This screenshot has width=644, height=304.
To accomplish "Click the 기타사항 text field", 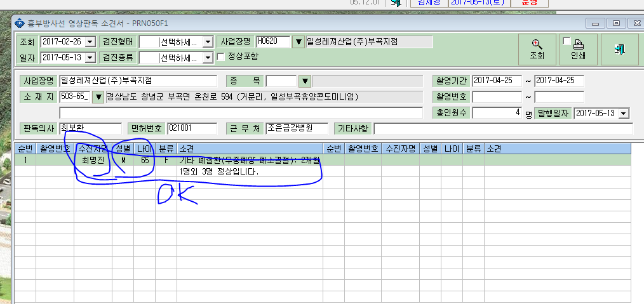I will click(x=503, y=128).
